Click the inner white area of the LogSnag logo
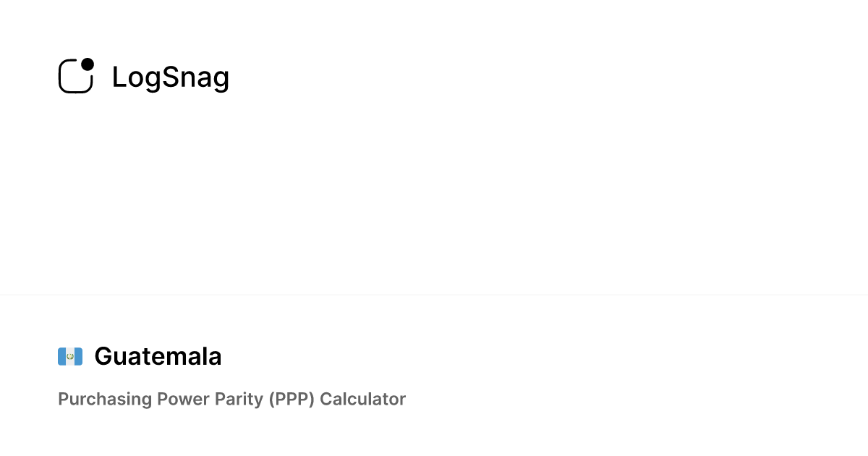Viewport: 868px width, 456px height. 74,79
